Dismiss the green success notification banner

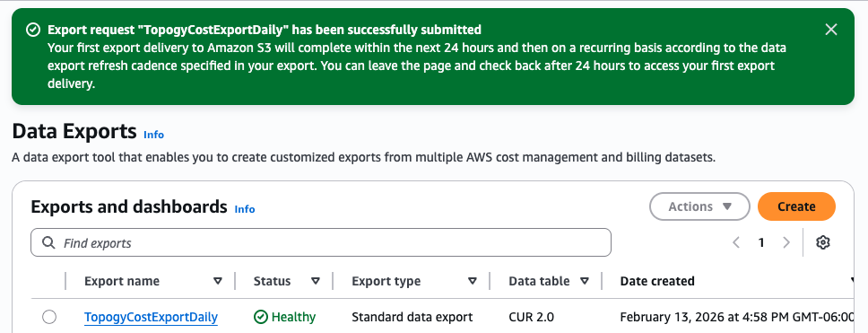[831, 30]
